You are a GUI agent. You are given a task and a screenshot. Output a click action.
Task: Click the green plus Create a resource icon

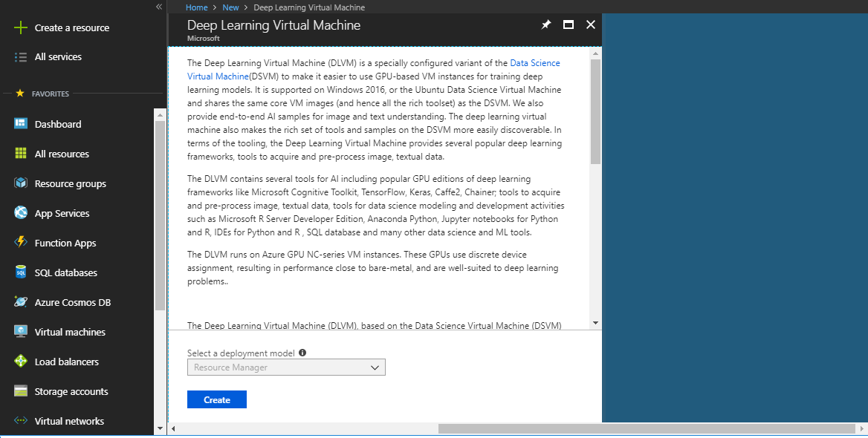pyautogui.click(x=21, y=27)
